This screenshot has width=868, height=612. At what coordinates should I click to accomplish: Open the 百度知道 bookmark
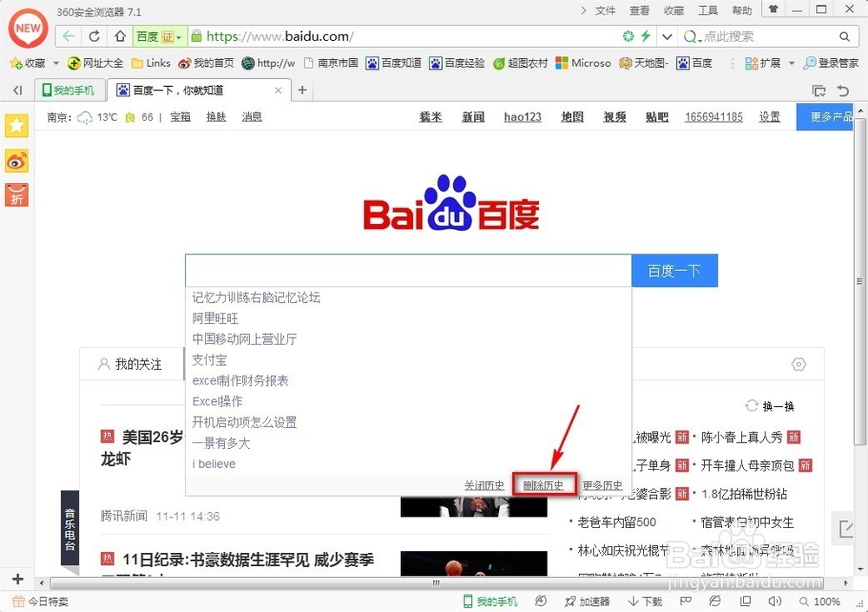coord(393,63)
